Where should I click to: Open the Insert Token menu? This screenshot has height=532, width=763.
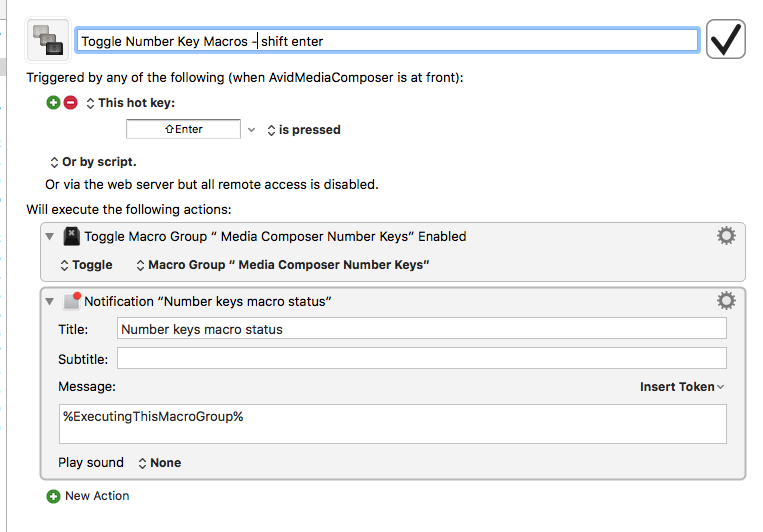(x=682, y=387)
